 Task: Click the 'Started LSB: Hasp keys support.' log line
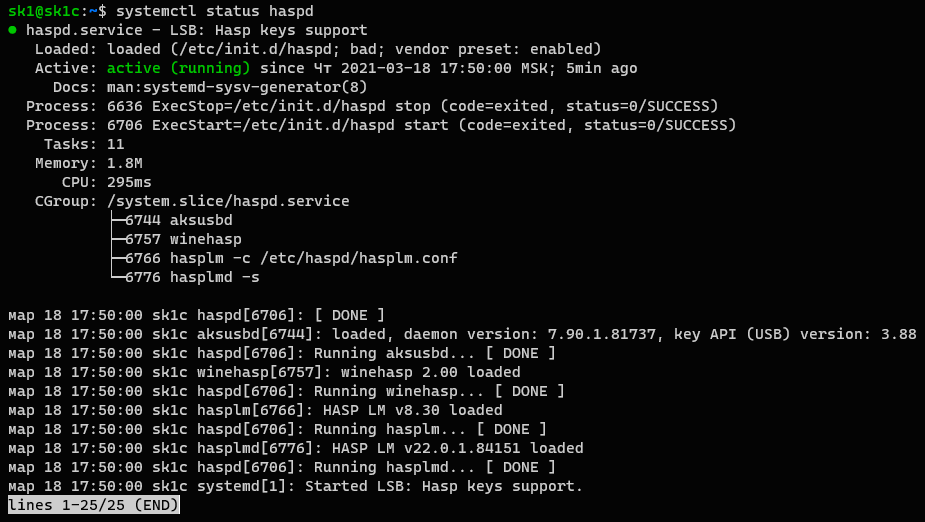click(443, 486)
